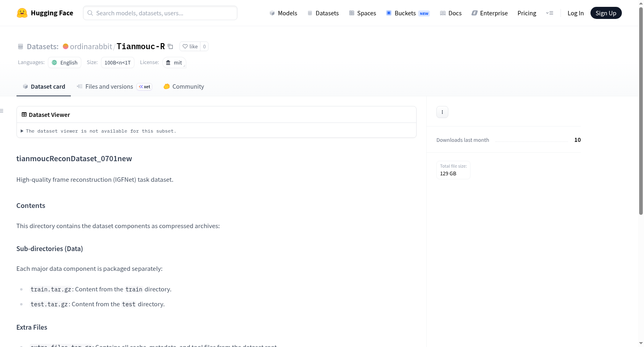Click the Community tab emoji icon

click(167, 86)
